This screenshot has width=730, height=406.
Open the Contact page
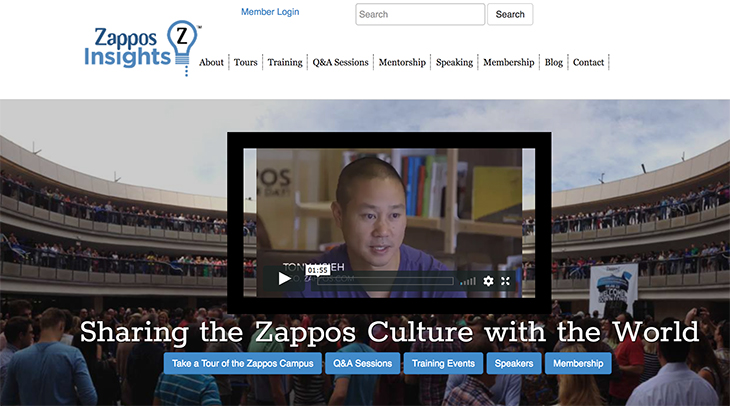(588, 62)
